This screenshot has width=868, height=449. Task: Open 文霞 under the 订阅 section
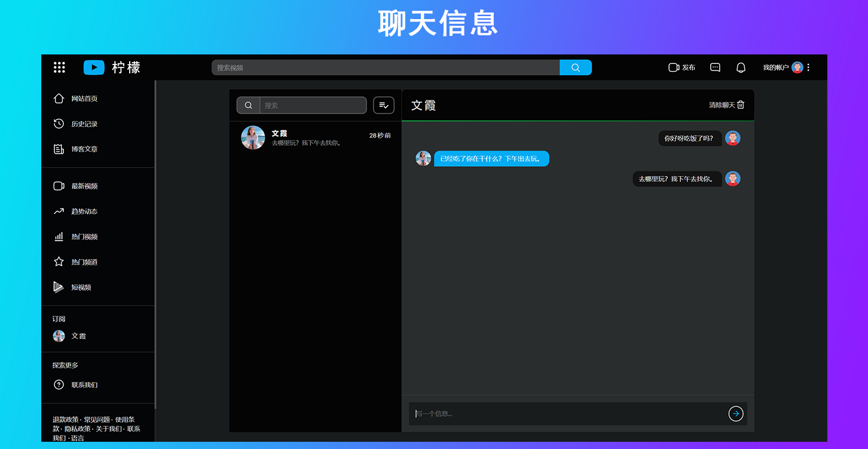coord(69,336)
